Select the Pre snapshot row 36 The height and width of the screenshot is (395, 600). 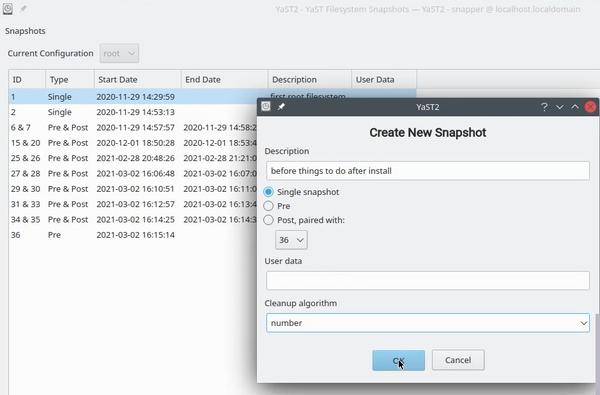pyautogui.click(x=133, y=235)
